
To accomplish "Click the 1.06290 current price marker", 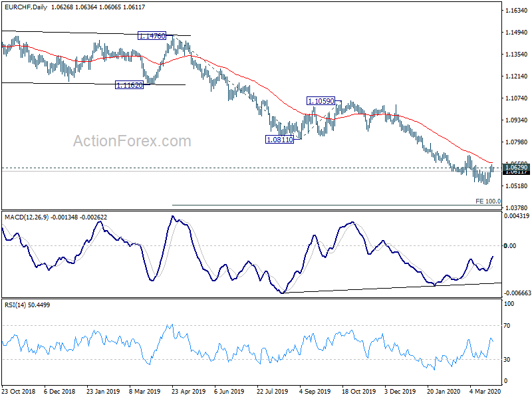I will click(x=517, y=168).
